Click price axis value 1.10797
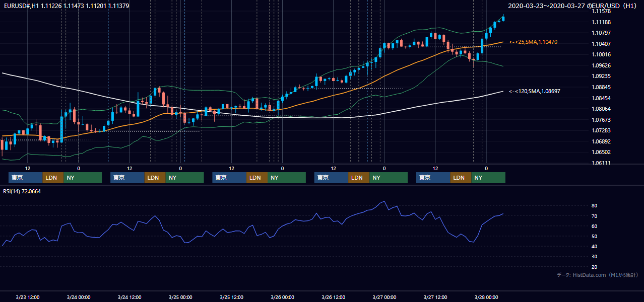Viewport: 644px width, 302px height. (601, 33)
